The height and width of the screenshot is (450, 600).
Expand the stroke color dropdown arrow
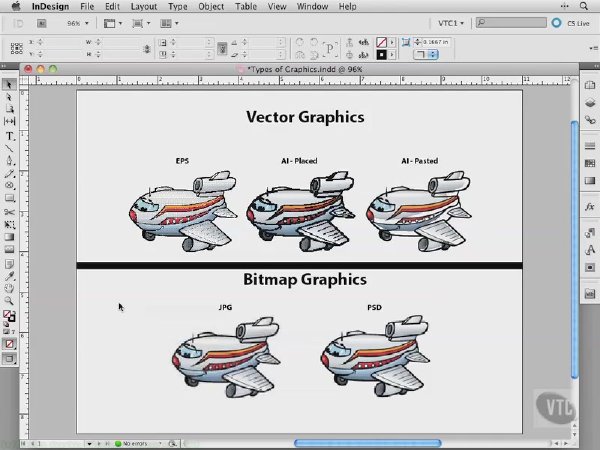pyautogui.click(x=392, y=55)
